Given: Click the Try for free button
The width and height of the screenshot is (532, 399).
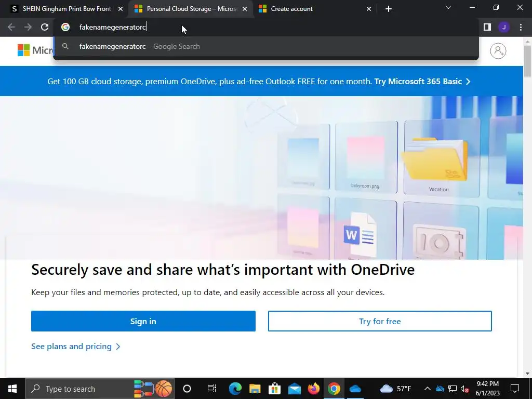Looking at the screenshot, I should [380, 321].
